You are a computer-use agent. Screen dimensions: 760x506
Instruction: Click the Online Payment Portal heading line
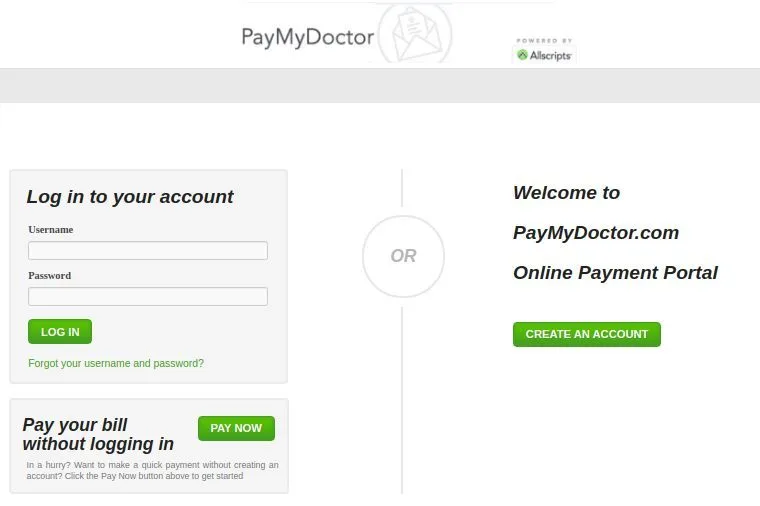click(615, 273)
